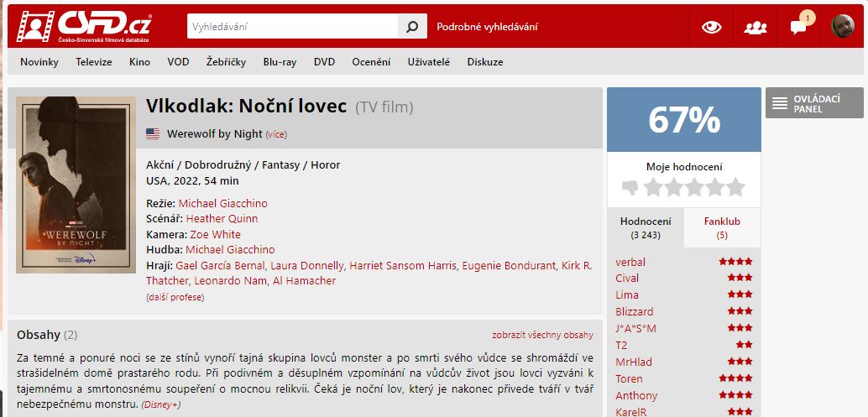
Task: Go to Uživatelé section
Action: coord(429,62)
